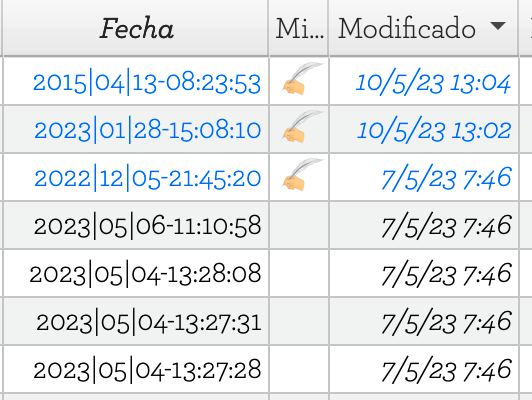Click 7/5/23 7:46 in the 2023|05|04-13:27:28 row
The height and width of the screenshot is (400, 532).
pos(446,370)
